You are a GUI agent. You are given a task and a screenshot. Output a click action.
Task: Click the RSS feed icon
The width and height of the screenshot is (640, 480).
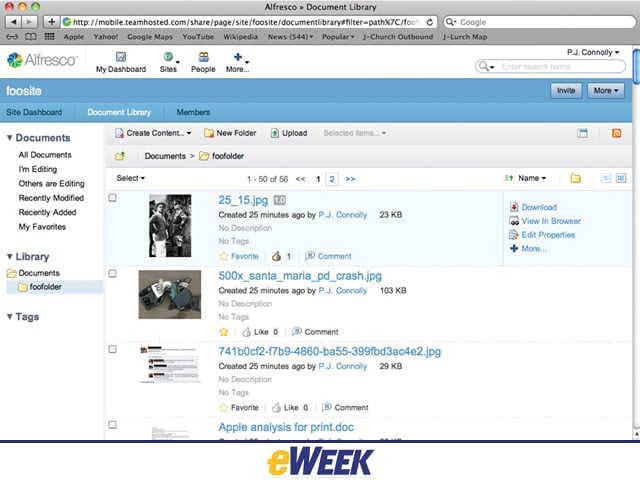616,133
